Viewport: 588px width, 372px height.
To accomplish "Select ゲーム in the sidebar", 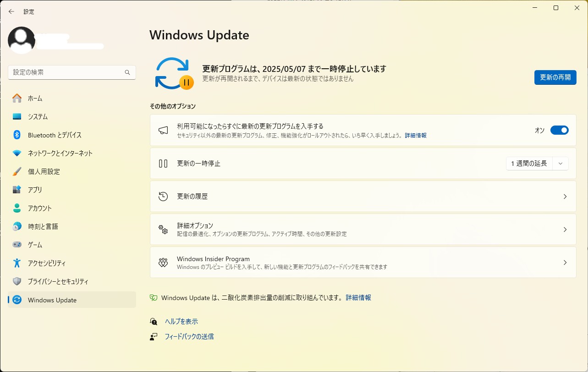I will coord(72,245).
